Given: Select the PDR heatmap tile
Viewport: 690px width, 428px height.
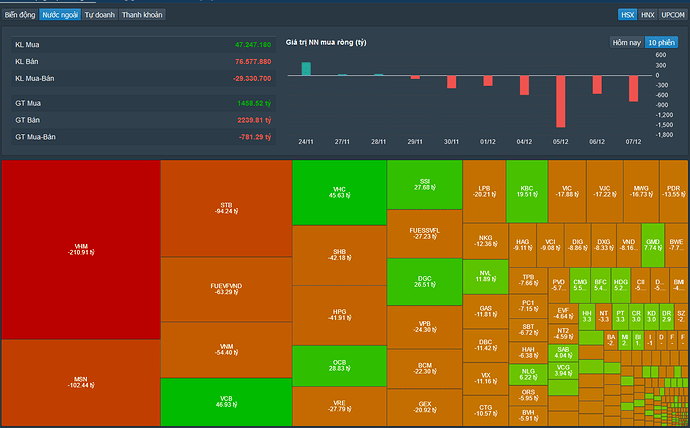Looking at the screenshot, I should pos(673,191).
